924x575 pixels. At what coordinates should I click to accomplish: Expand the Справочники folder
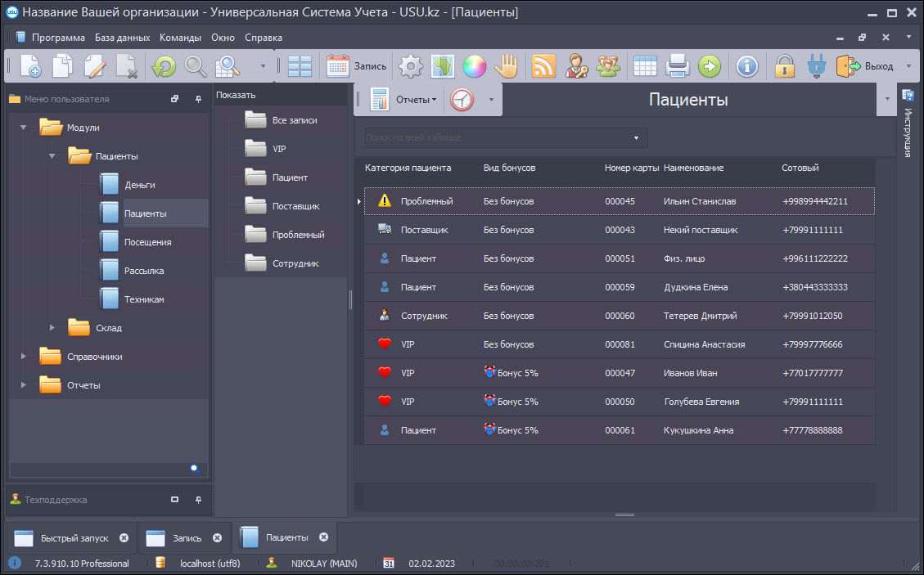click(x=24, y=357)
